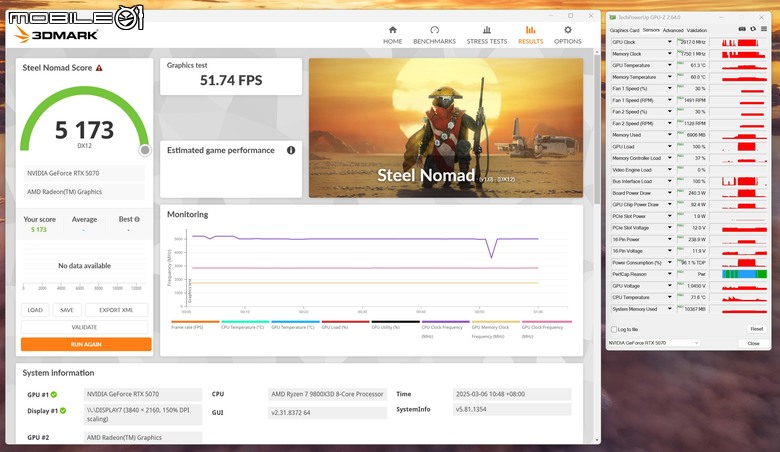Select the Sensors tab in GPU-Z
780x452 pixels.
[651, 30]
